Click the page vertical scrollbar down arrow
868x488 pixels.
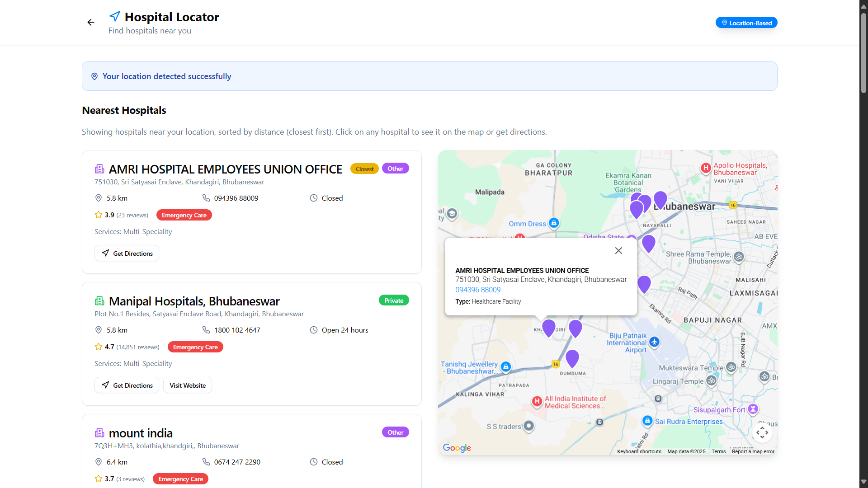tap(863, 482)
